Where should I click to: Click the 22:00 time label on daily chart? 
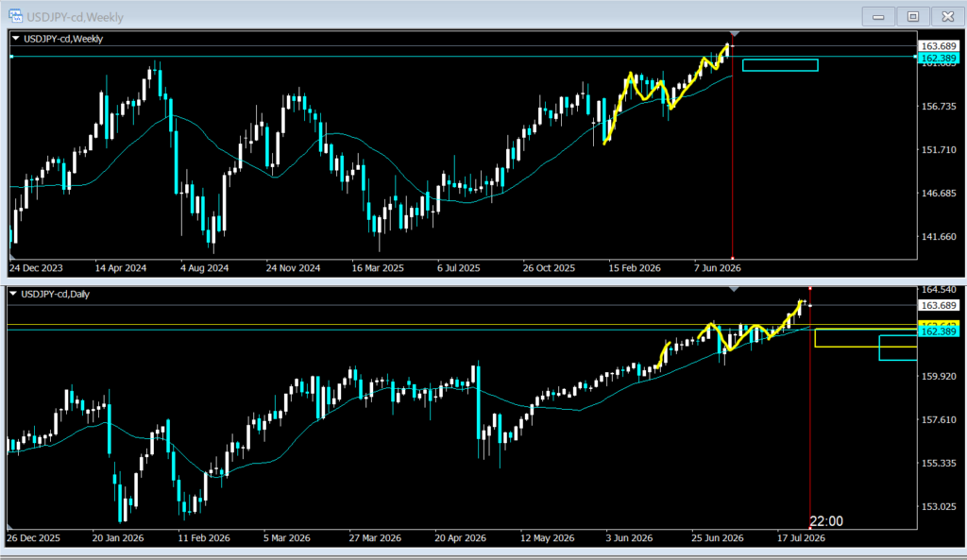[826, 522]
